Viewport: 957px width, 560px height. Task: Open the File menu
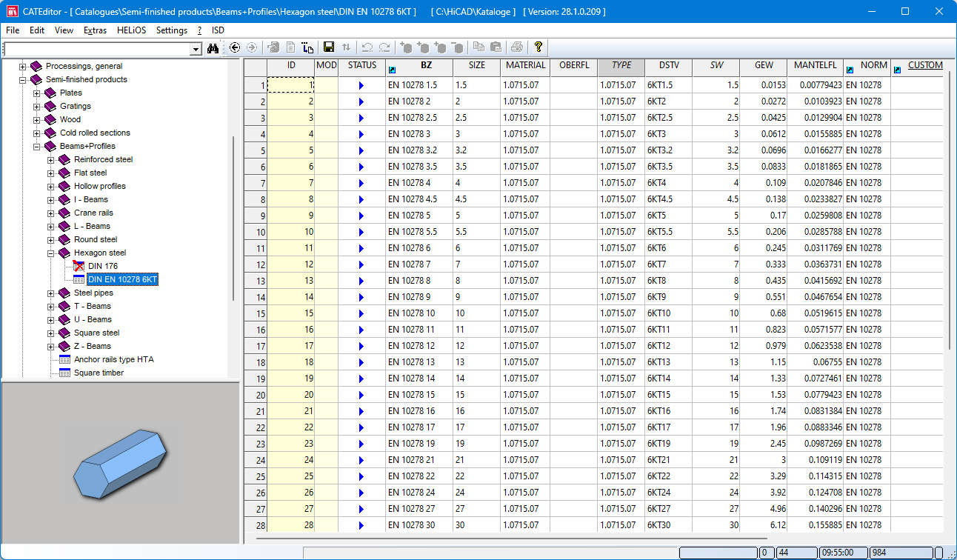pyautogui.click(x=13, y=30)
